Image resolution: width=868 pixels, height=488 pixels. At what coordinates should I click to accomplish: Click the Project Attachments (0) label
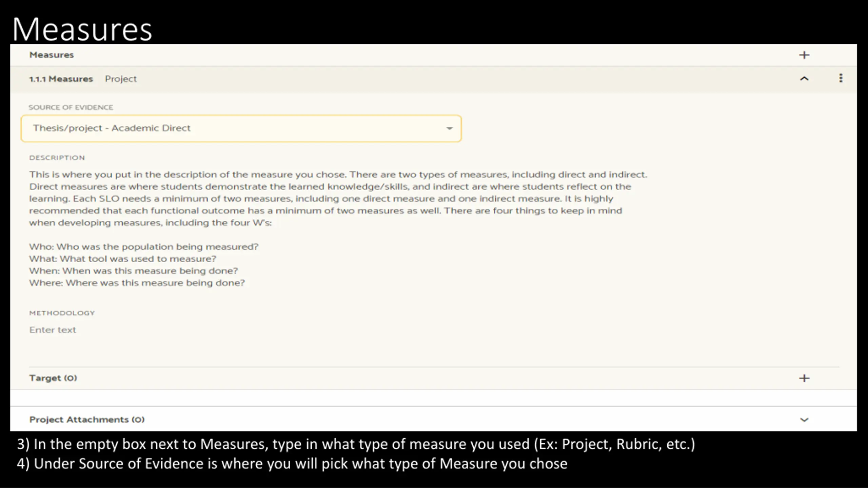(87, 420)
